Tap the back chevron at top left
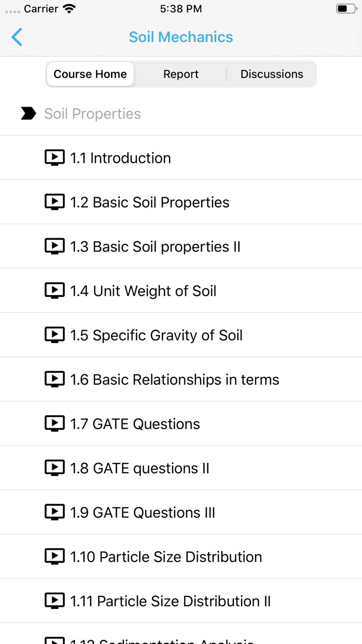 click(x=16, y=37)
